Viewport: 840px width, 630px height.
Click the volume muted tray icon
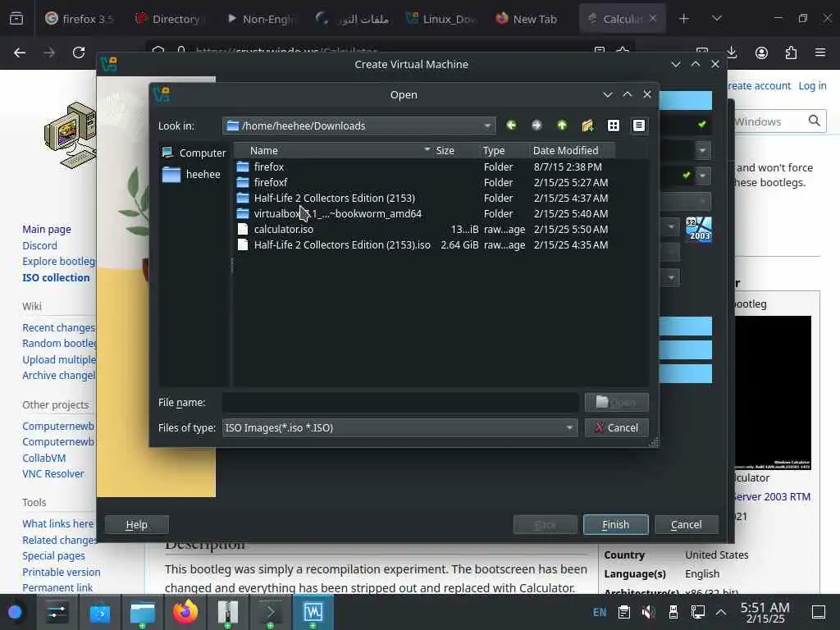coord(648,612)
